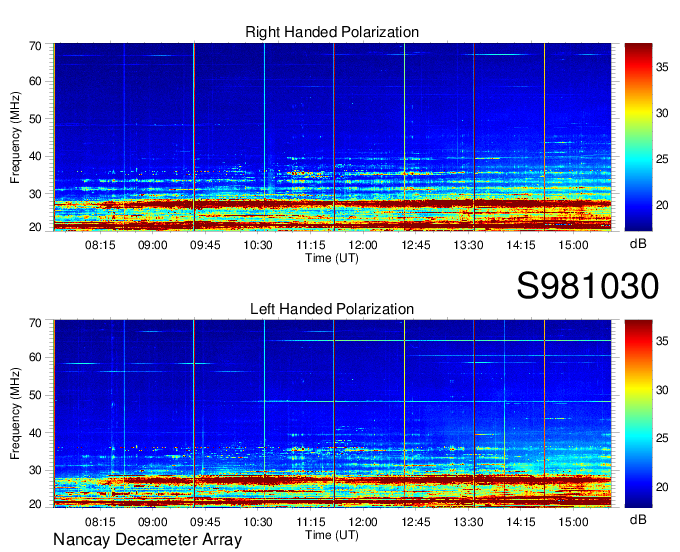Click the 25 value on Left Handed color scale

[662, 438]
